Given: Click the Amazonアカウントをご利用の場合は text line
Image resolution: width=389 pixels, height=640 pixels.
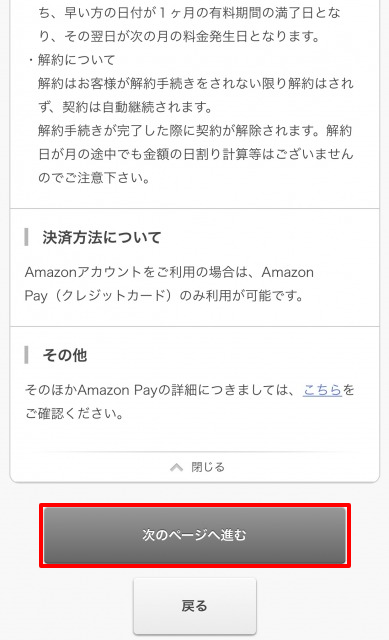Looking at the screenshot, I should [169, 272].
